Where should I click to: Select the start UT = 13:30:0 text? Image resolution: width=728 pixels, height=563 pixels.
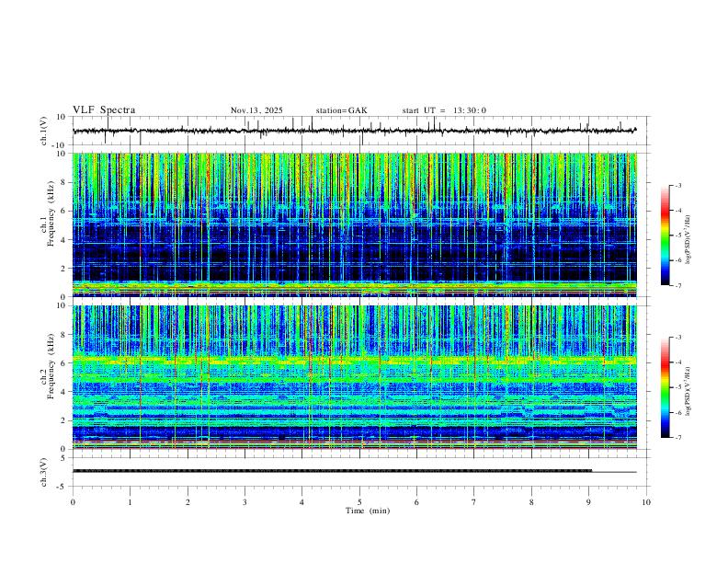444,110
